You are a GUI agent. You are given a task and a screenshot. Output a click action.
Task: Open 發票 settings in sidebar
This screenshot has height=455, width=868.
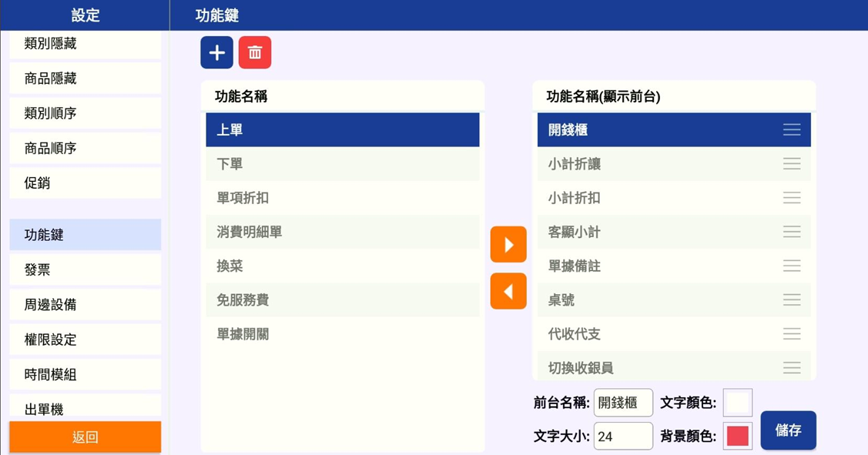coord(85,269)
